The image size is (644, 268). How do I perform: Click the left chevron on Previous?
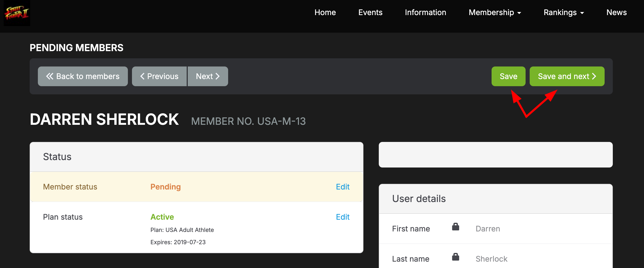tap(142, 76)
